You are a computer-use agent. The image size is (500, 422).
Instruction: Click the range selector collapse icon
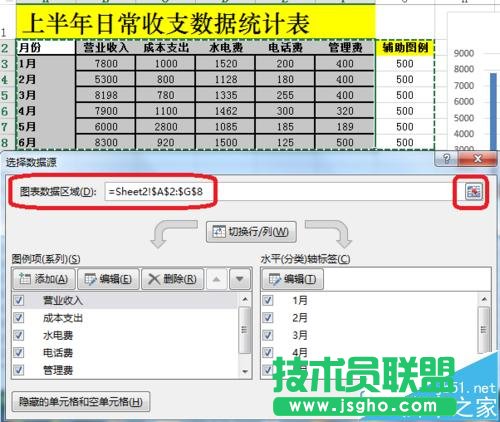473,192
